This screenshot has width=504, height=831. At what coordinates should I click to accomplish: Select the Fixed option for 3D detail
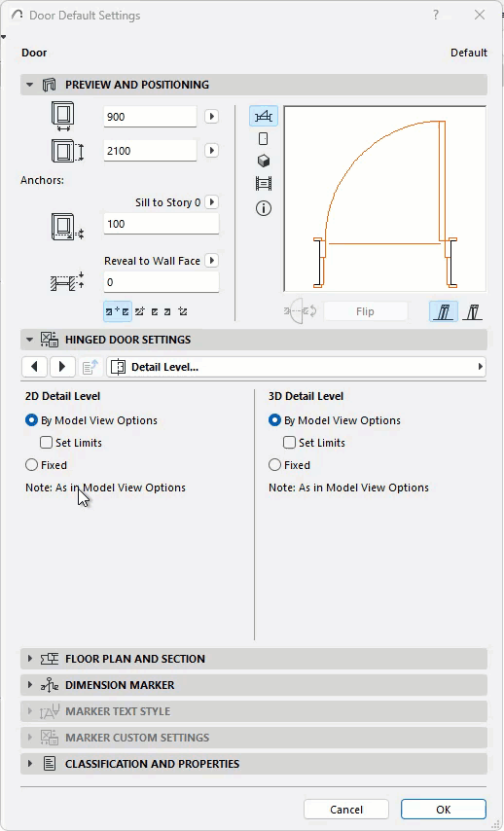pyautogui.click(x=274, y=465)
